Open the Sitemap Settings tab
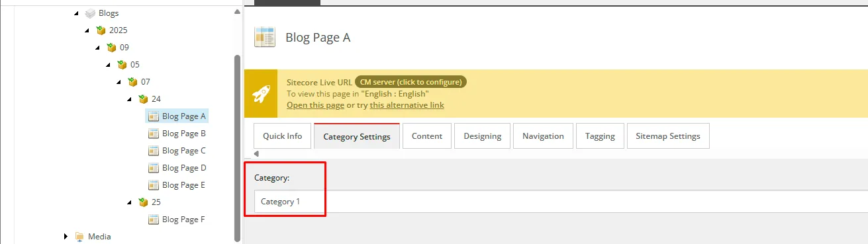The height and width of the screenshot is (244, 868). point(668,136)
